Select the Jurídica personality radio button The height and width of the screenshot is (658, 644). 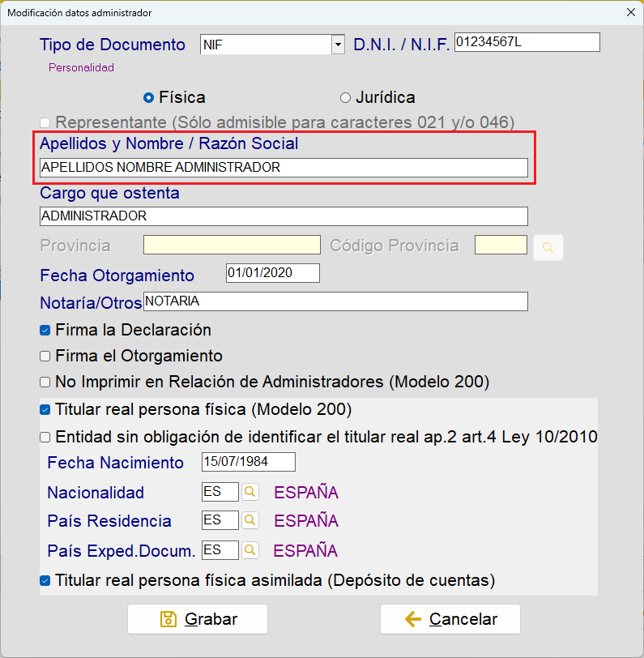point(345,98)
